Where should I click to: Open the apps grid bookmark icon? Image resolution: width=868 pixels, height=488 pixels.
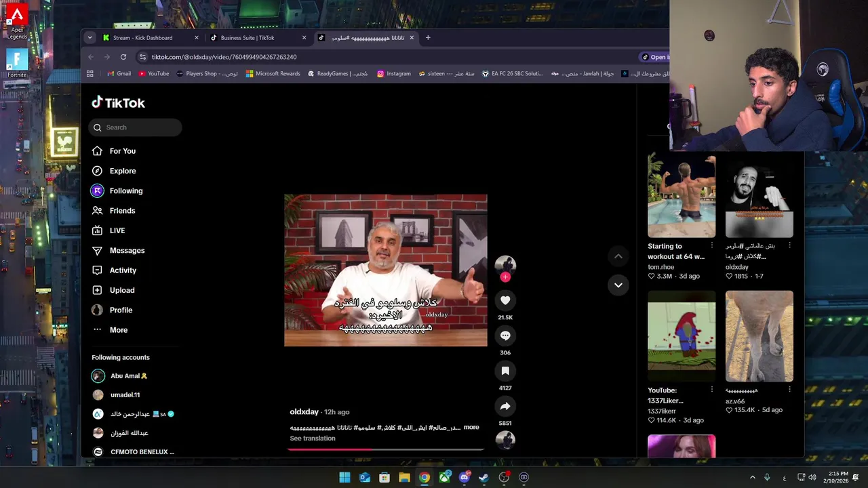(90, 73)
